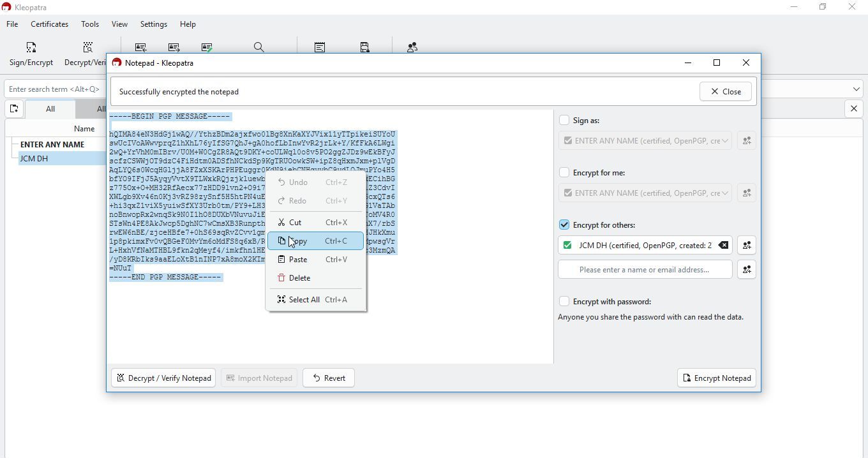Click Undo in the context menu
The image size is (868, 458).
[315, 182]
